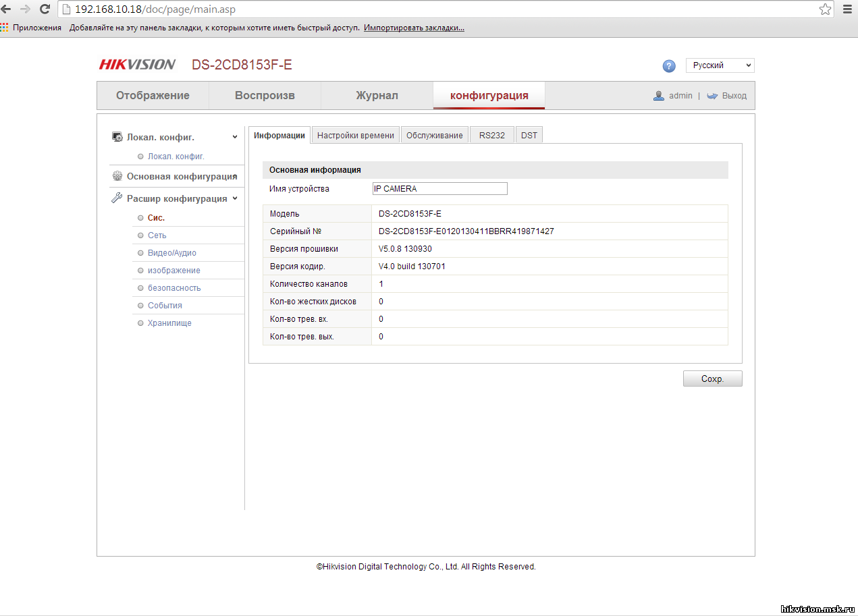Open the Обслуживание tab
Image resolution: width=858 pixels, height=616 pixels.
coord(435,135)
